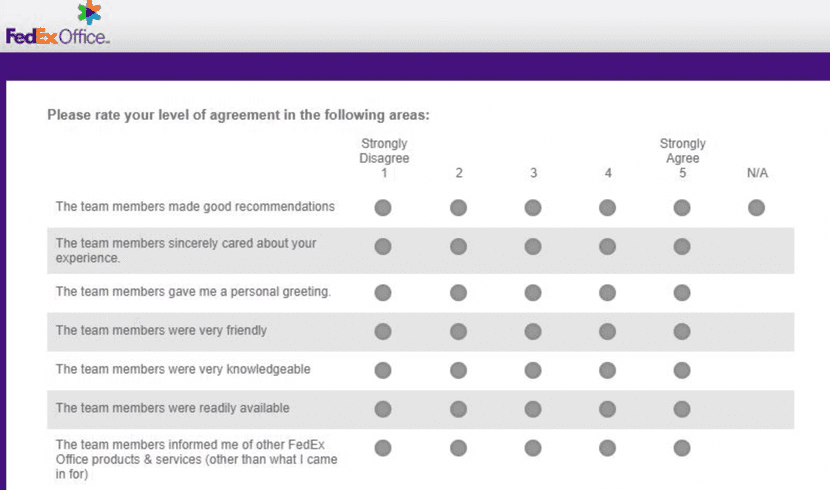Rate personal greeting as Strongly Disagree 1

tap(383, 293)
